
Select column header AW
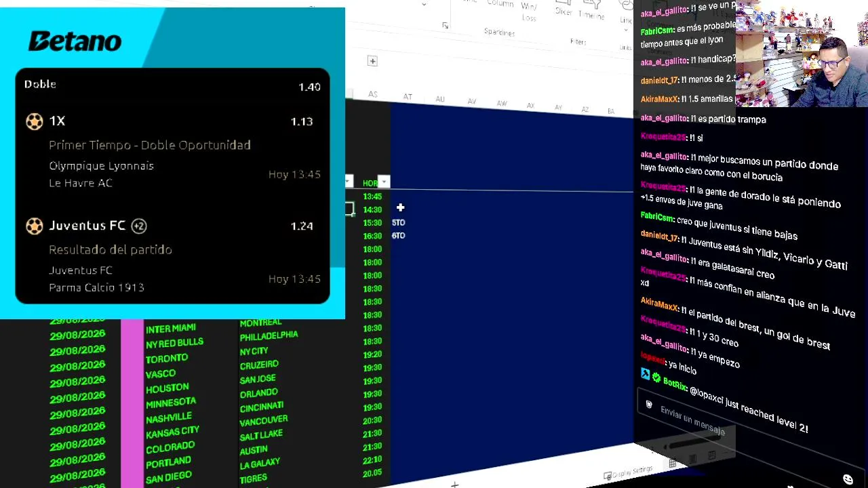point(502,104)
